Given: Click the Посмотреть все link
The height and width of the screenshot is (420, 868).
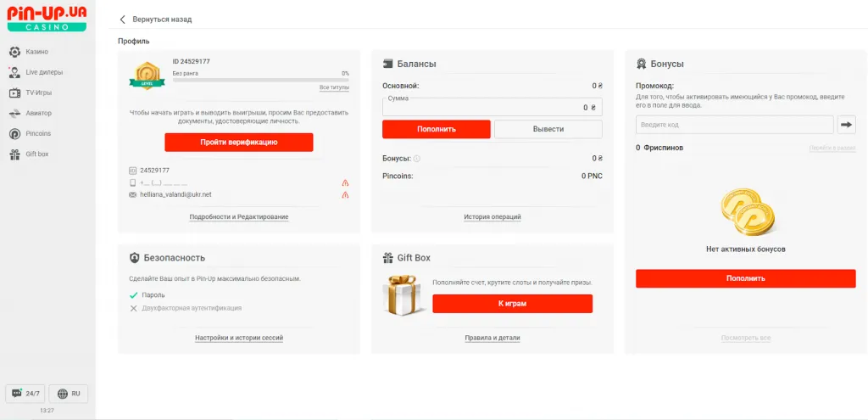Looking at the screenshot, I should tap(746, 338).
